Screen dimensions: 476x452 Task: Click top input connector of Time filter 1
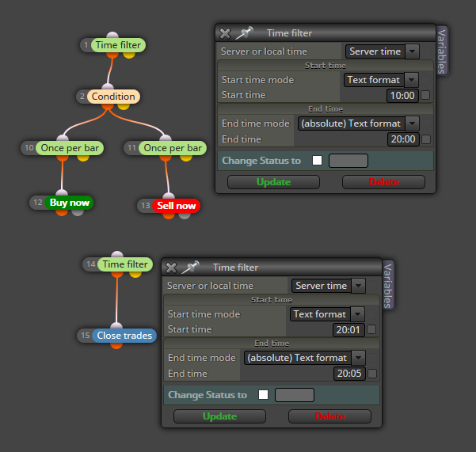click(x=112, y=35)
